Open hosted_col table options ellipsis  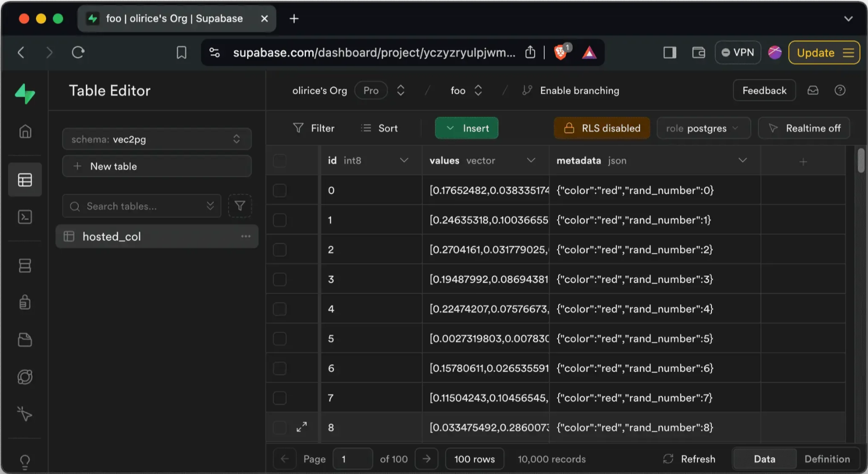[246, 236]
